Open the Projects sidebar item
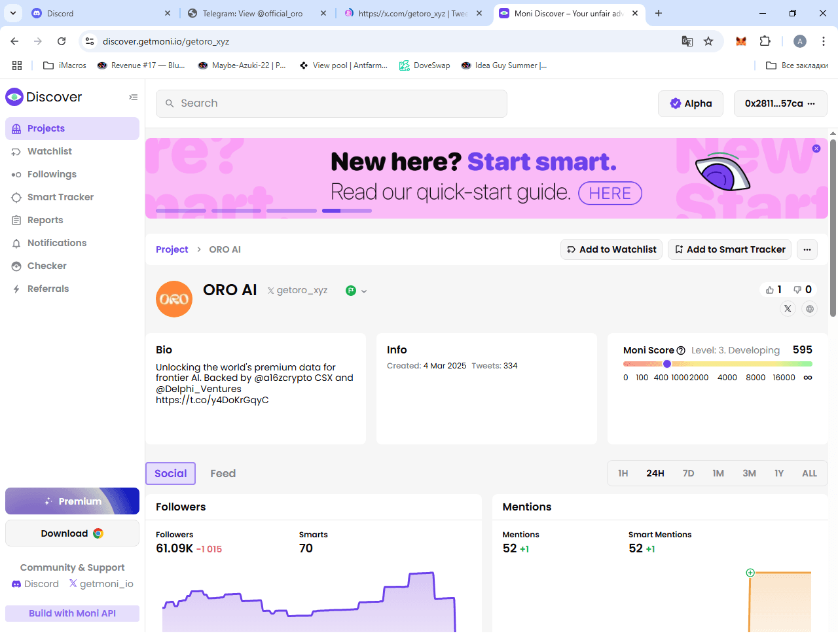838x644 pixels. click(72, 128)
